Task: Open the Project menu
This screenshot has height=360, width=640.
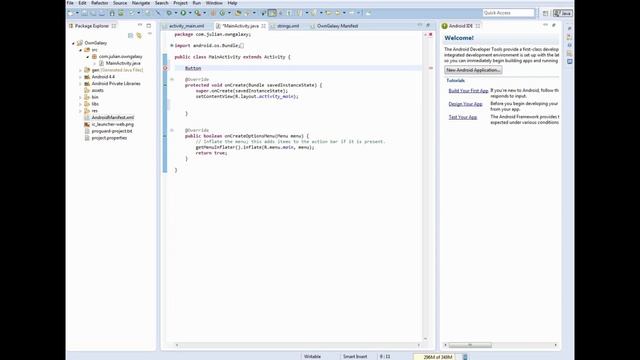Action: pyautogui.click(x=180, y=3)
